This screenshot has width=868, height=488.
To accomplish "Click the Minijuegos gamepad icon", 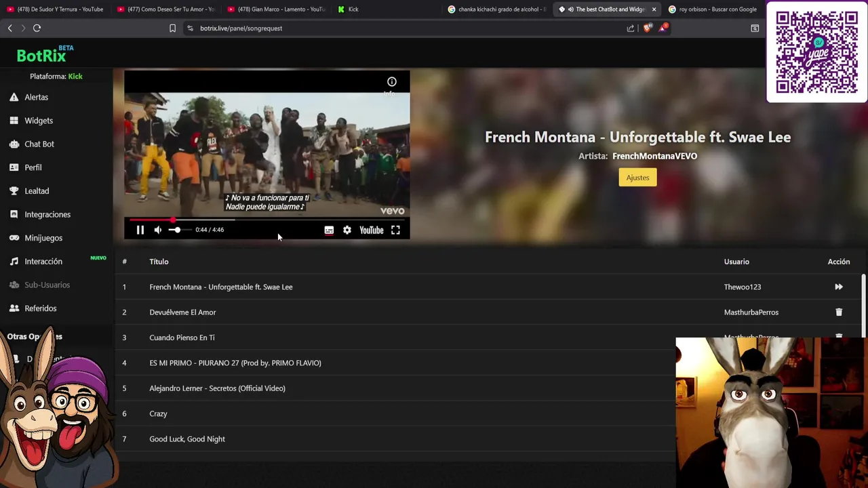I will pos(14,238).
